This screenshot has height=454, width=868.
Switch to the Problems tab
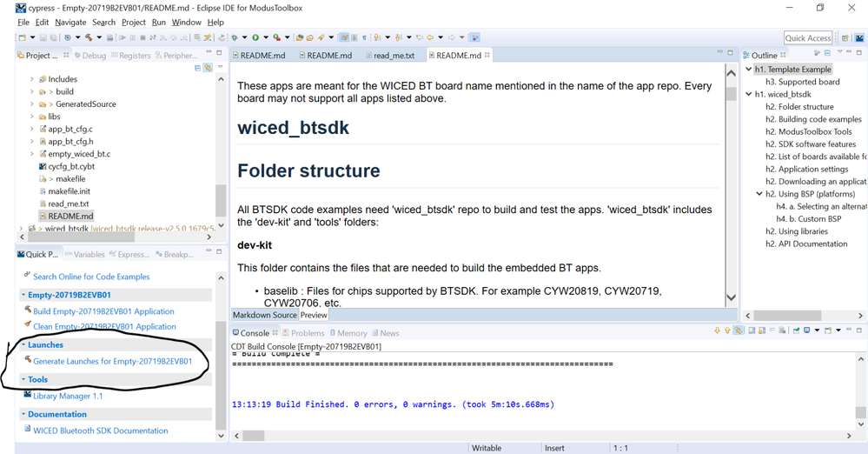point(303,333)
